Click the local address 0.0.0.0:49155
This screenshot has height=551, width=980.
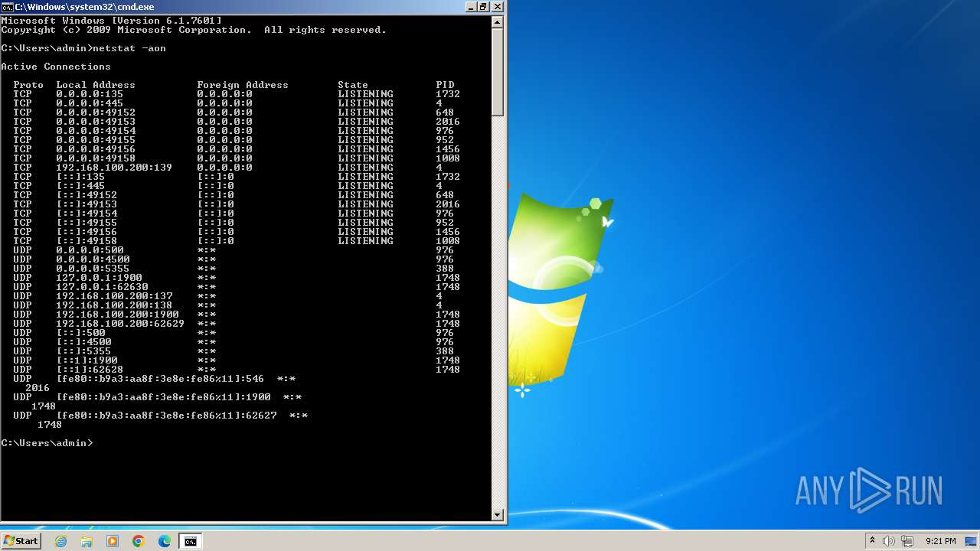point(96,140)
